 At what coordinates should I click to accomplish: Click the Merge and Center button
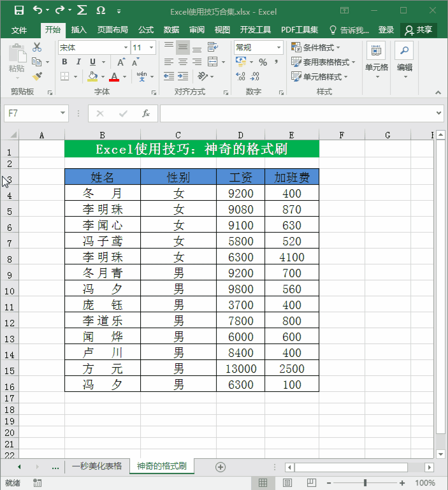[213, 62]
